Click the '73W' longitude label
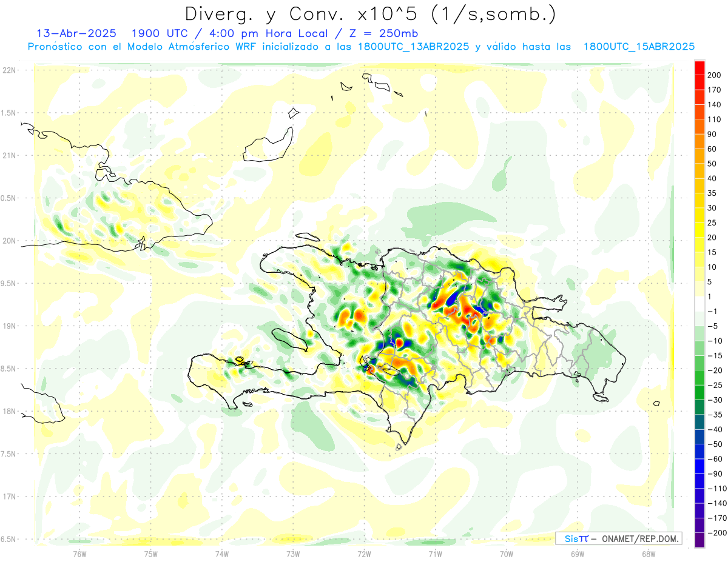The height and width of the screenshot is (562, 728). pos(293,553)
